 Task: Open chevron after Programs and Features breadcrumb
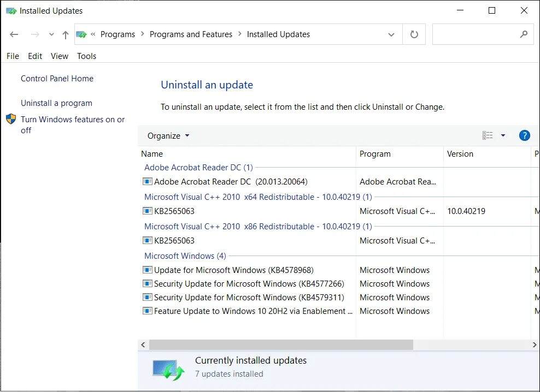pos(240,34)
